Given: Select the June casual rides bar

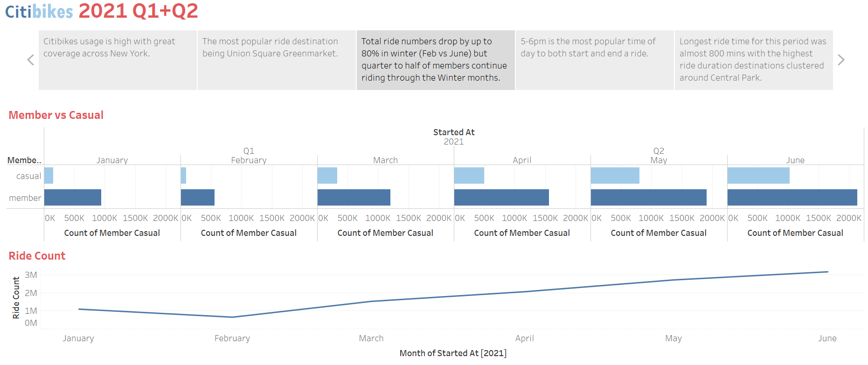Looking at the screenshot, I should tap(758, 175).
